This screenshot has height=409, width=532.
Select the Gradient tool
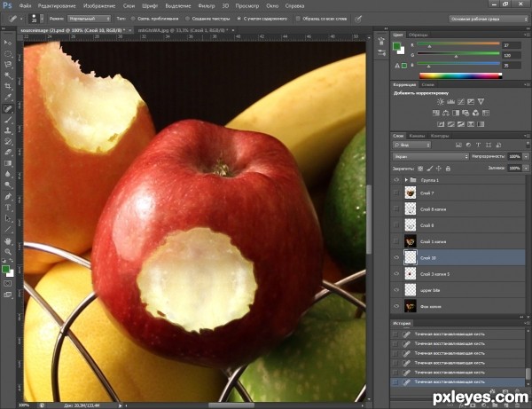(8, 163)
